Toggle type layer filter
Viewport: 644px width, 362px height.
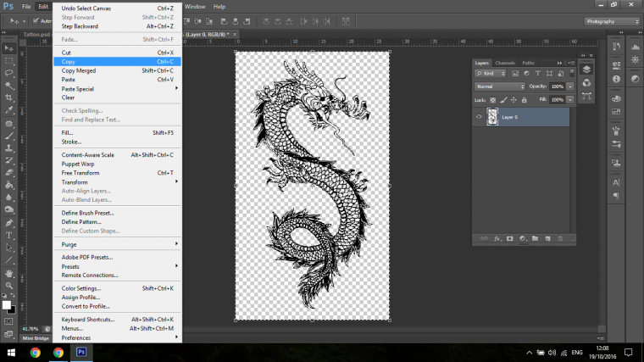(x=537, y=74)
